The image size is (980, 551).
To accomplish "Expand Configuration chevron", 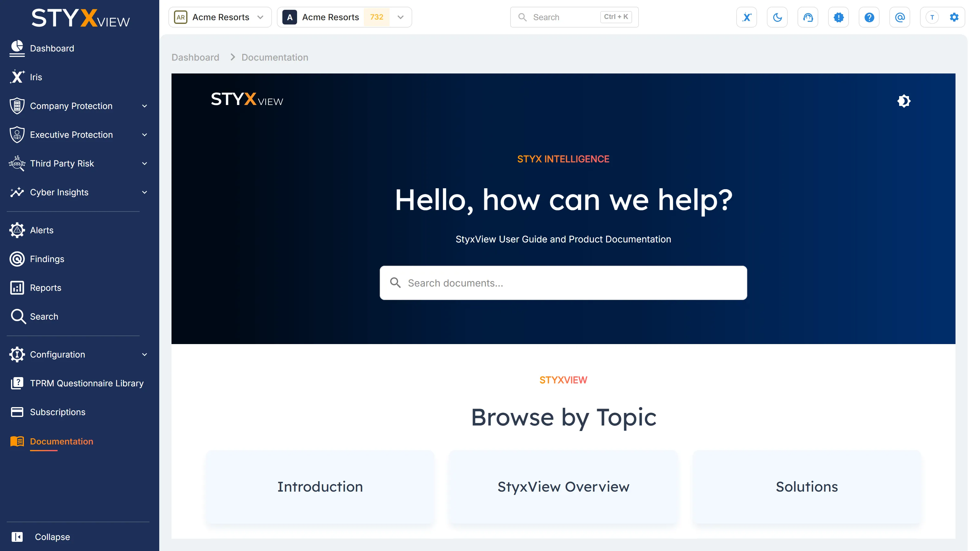I will 145,354.
